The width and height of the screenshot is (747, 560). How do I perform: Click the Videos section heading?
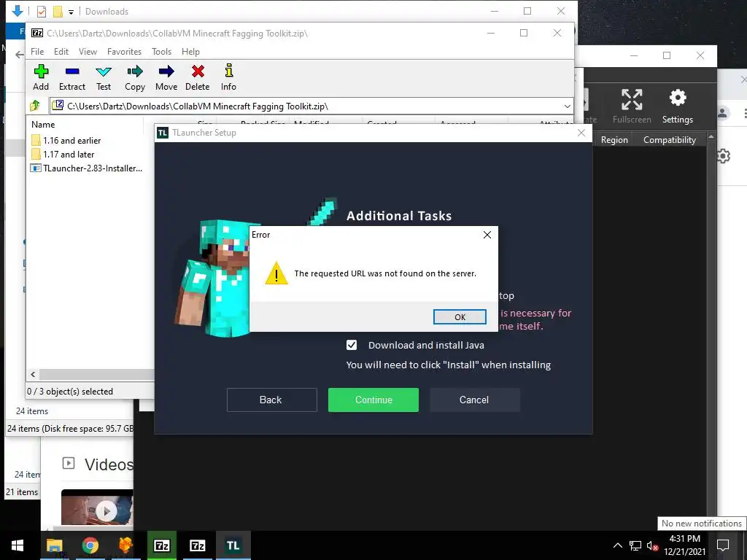(109, 464)
